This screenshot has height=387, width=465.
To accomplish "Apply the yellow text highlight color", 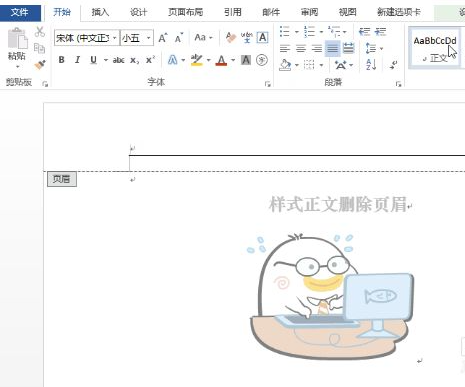I will click(197, 60).
